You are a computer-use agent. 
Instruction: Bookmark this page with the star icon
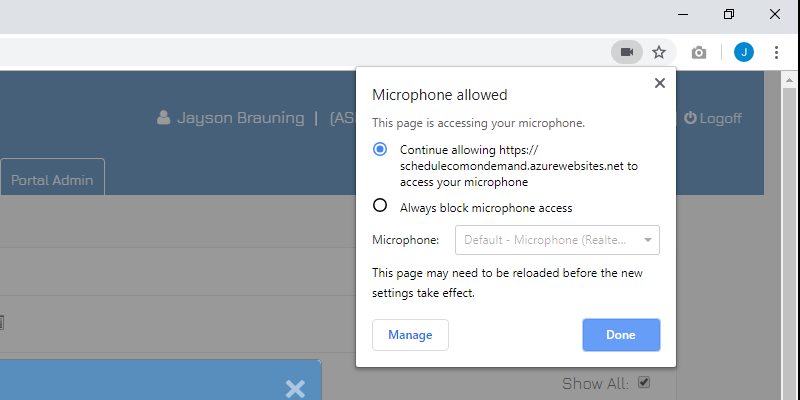pyautogui.click(x=659, y=52)
